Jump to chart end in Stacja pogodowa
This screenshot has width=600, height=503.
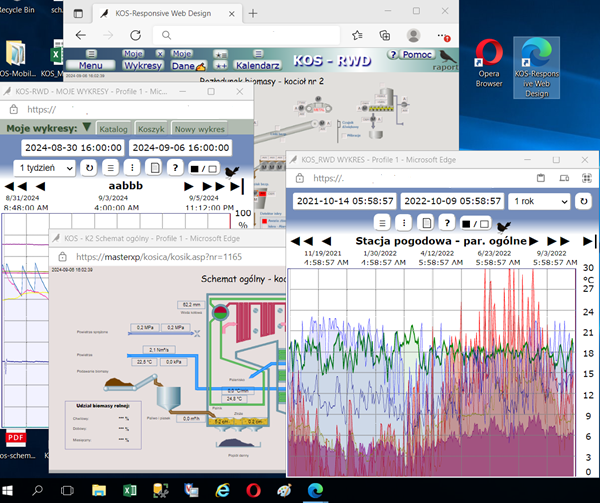click(x=589, y=241)
